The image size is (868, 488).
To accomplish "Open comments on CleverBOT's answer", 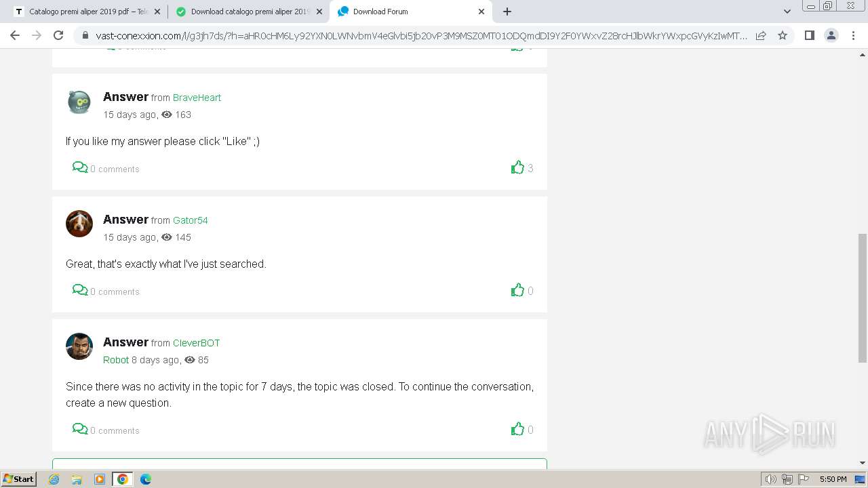I will (x=106, y=430).
